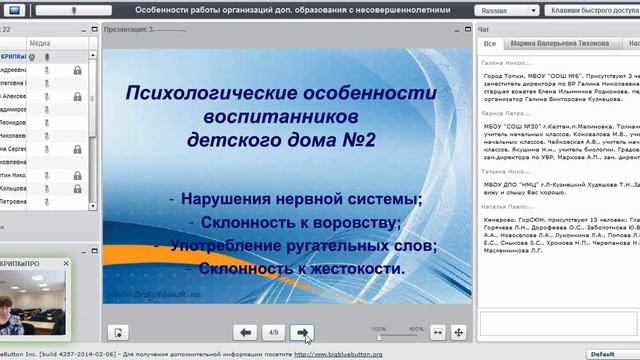Image resolution: width=640 pixels, height=360 pixels.
Task: Minimize the users panel
Action: coord(84,30)
